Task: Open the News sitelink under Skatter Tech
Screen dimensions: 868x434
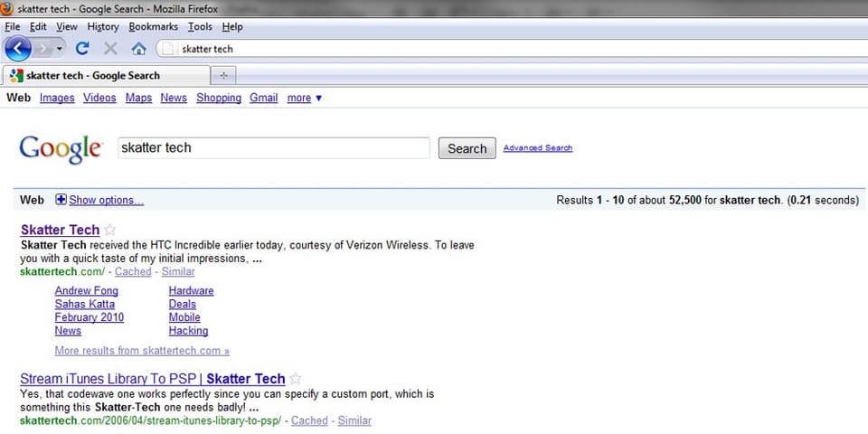Action: coord(68,331)
